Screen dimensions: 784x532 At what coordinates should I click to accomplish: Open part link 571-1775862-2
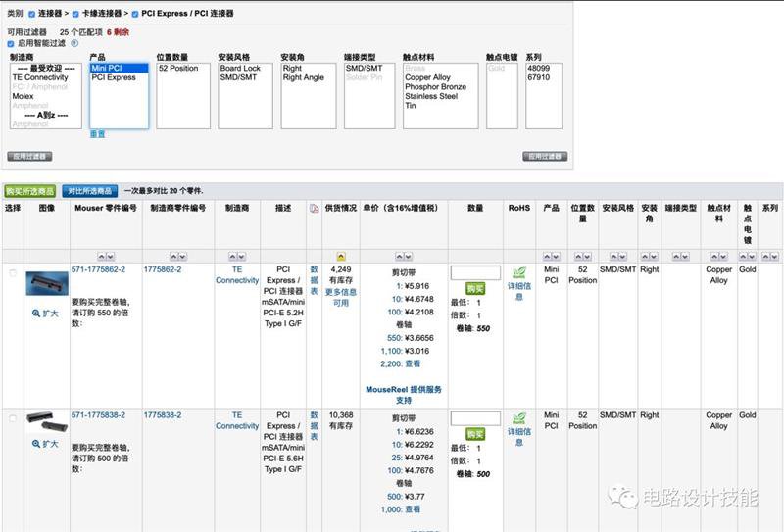[98, 269]
